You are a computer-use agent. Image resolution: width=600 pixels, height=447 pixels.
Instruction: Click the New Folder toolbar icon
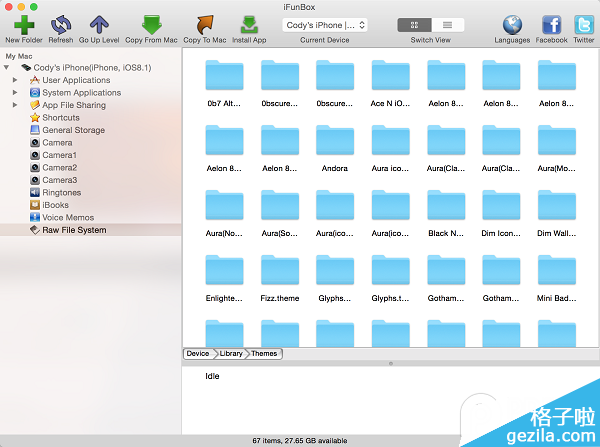click(24, 24)
